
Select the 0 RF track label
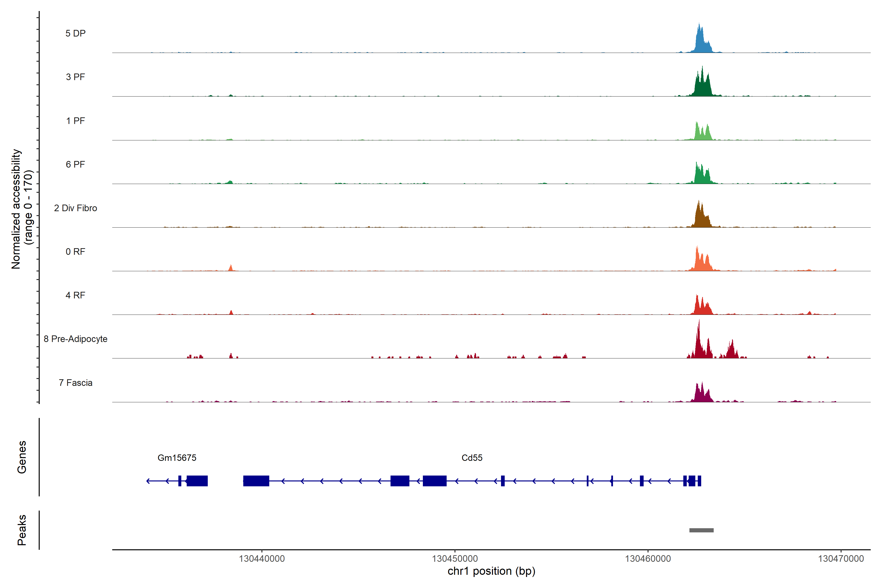75,252
